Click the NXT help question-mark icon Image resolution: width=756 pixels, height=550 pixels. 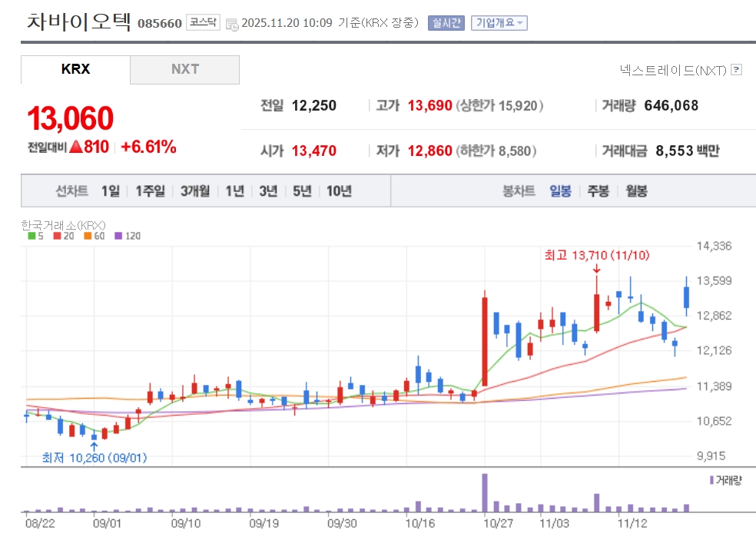click(x=736, y=70)
